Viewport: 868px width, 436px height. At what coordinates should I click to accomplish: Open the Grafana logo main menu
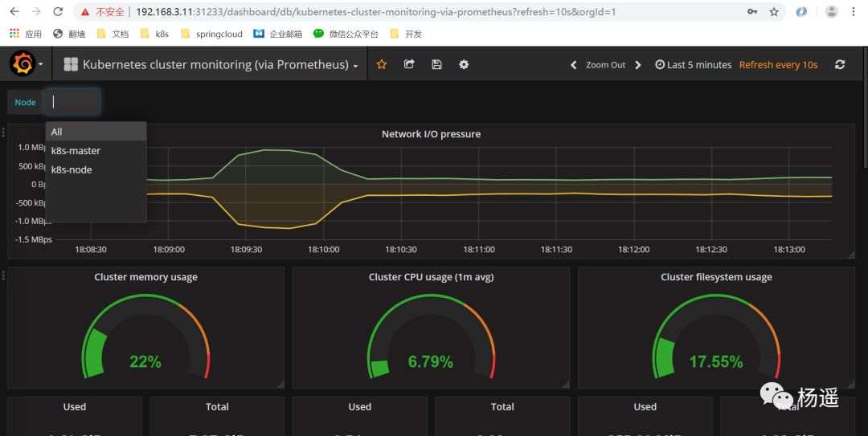pyautogui.click(x=26, y=64)
